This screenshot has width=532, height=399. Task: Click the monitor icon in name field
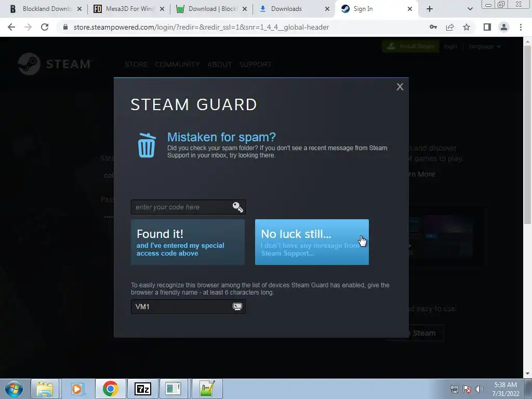click(x=237, y=307)
